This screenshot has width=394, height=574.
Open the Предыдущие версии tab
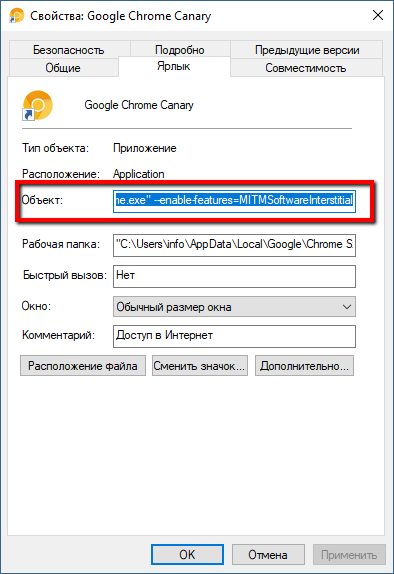click(x=307, y=49)
